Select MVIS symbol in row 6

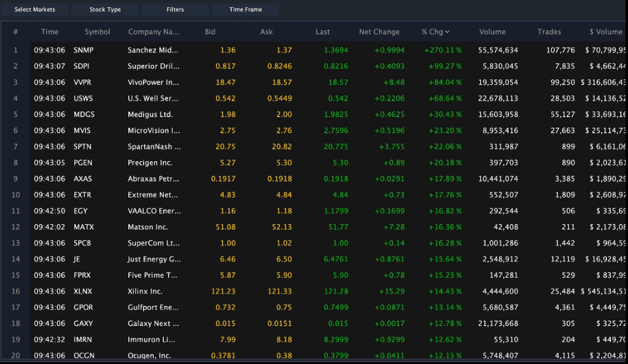(x=82, y=131)
